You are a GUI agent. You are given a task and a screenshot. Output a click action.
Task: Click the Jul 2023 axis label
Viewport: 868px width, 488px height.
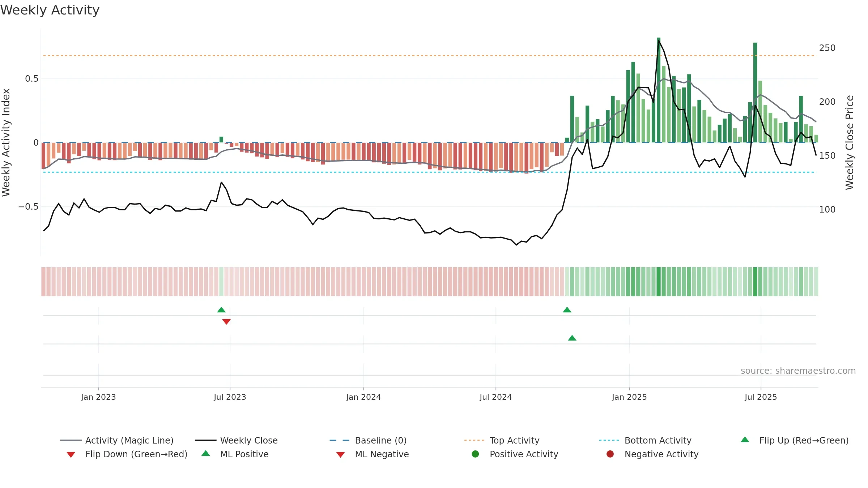pyautogui.click(x=230, y=397)
